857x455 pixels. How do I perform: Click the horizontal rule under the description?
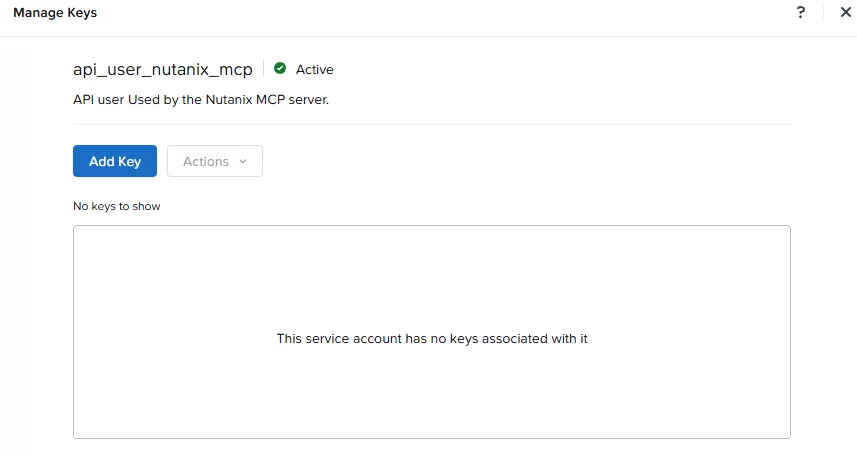tap(432, 124)
